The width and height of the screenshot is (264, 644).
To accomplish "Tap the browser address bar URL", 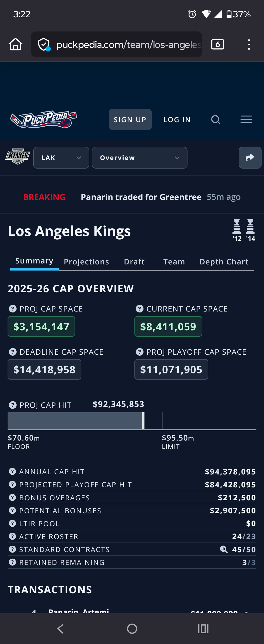I will coord(129,45).
